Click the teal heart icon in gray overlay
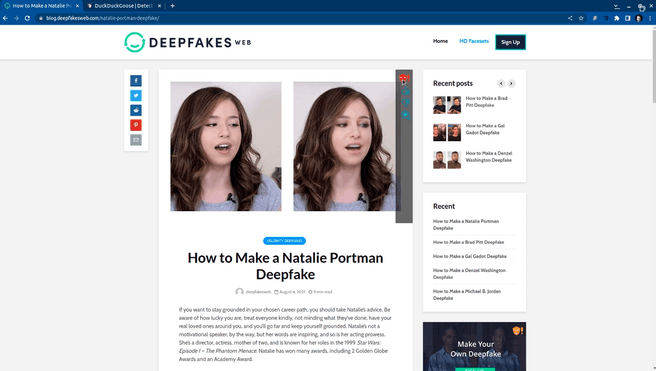The image size is (656, 371). tap(405, 102)
